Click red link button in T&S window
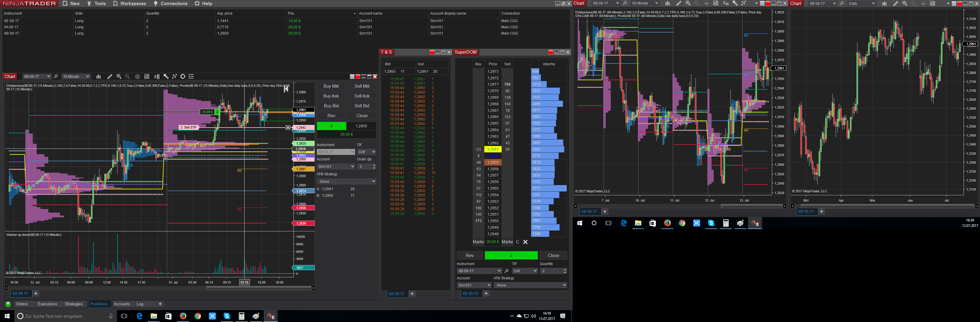This screenshot has height=322, width=980. point(432,52)
